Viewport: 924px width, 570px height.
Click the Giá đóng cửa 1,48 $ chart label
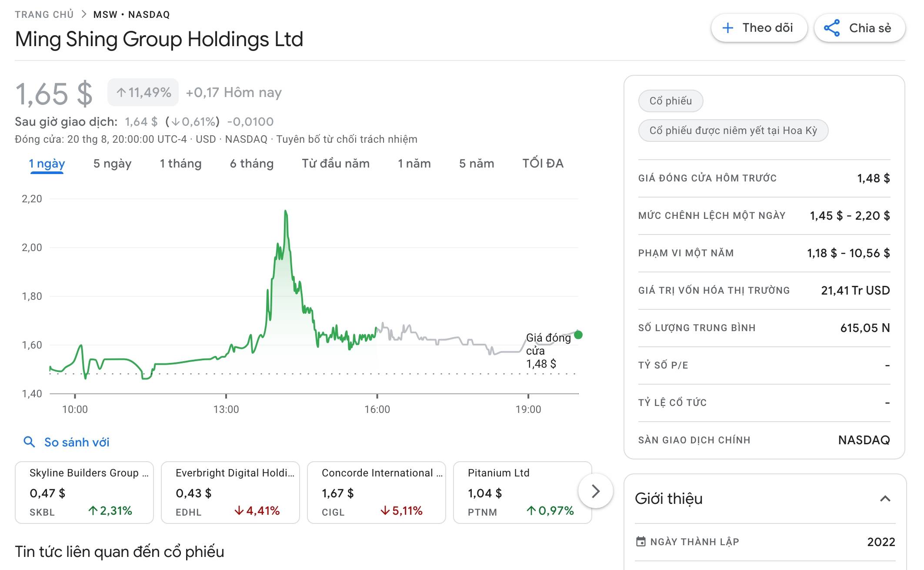click(x=548, y=351)
